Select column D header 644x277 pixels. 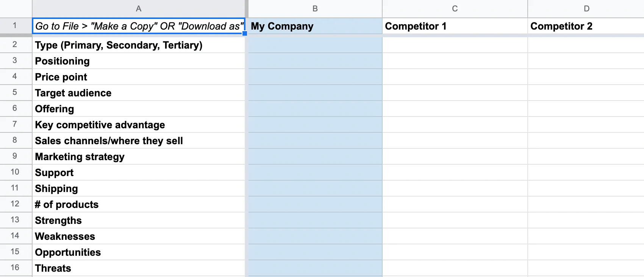586,9
